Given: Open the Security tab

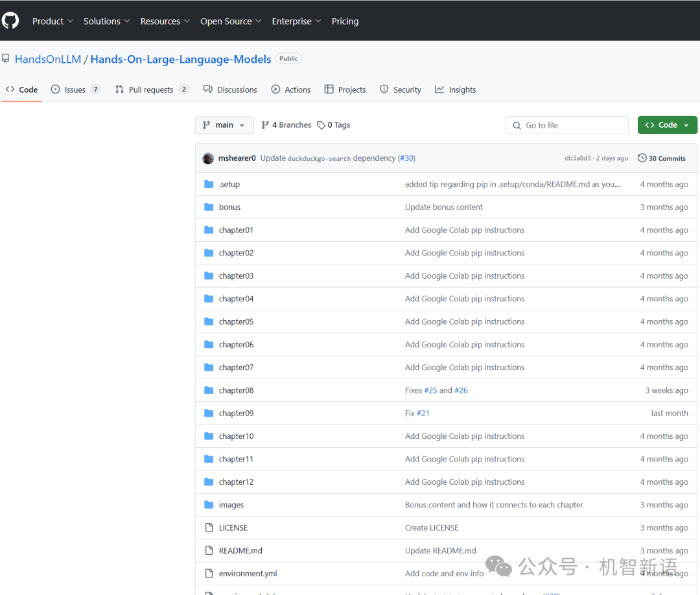Looking at the screenshot, I should pos(401,89).
